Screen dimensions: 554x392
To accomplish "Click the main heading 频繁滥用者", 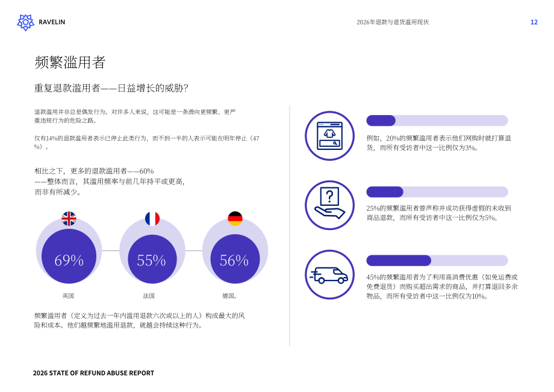I will pos(70,62).
